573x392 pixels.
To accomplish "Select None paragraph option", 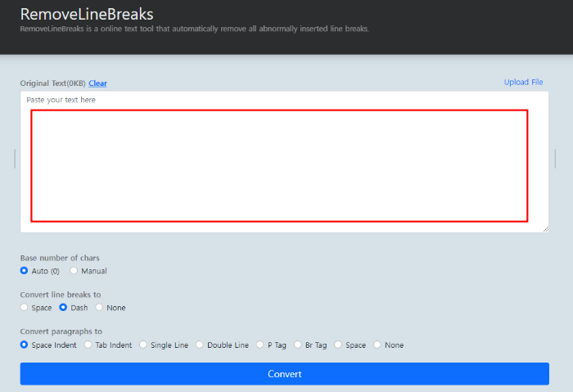I will [377, 345].
